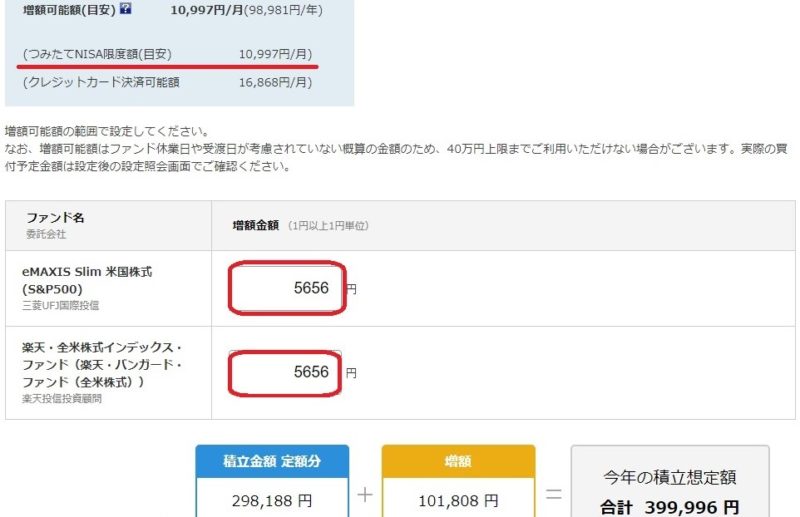
Task: Select the クレジットカード決済可能額 row label
Action: click(x=101, y=82)
